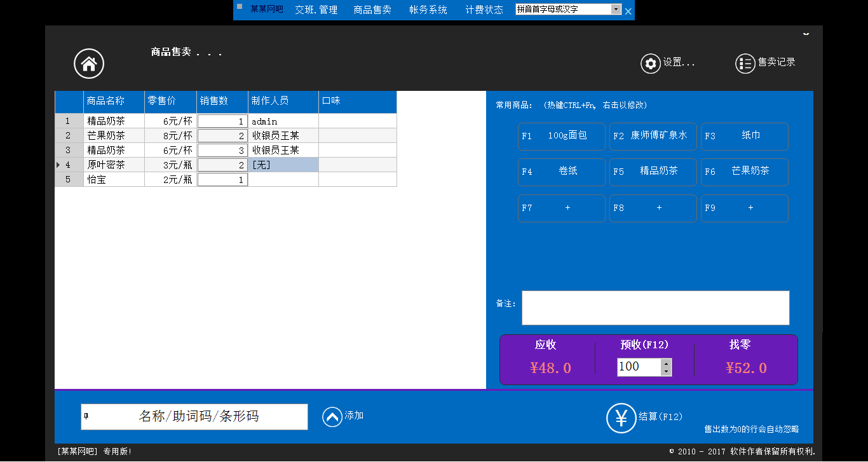The width and height of the screenshot is (868, 462).
Task: Click the empty F8 + slot
Action: tap(653, 208)
